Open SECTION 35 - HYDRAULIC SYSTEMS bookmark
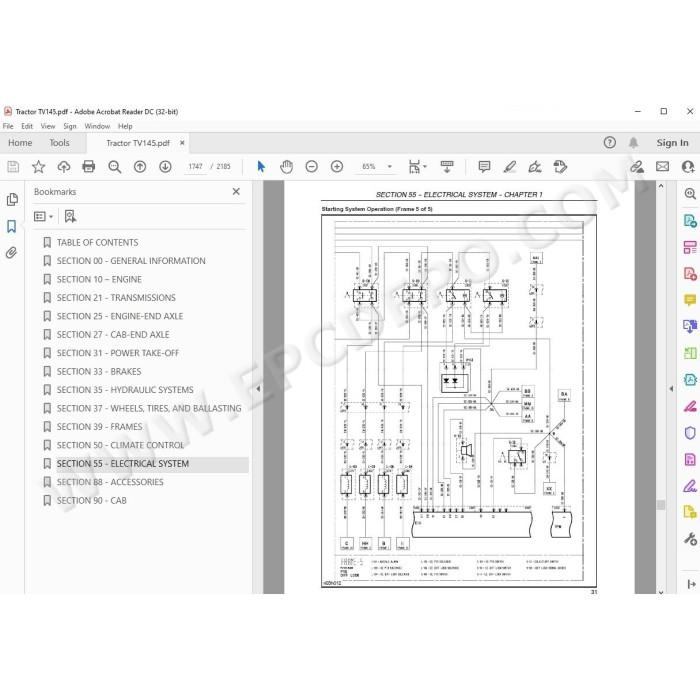 pos(125,390)
